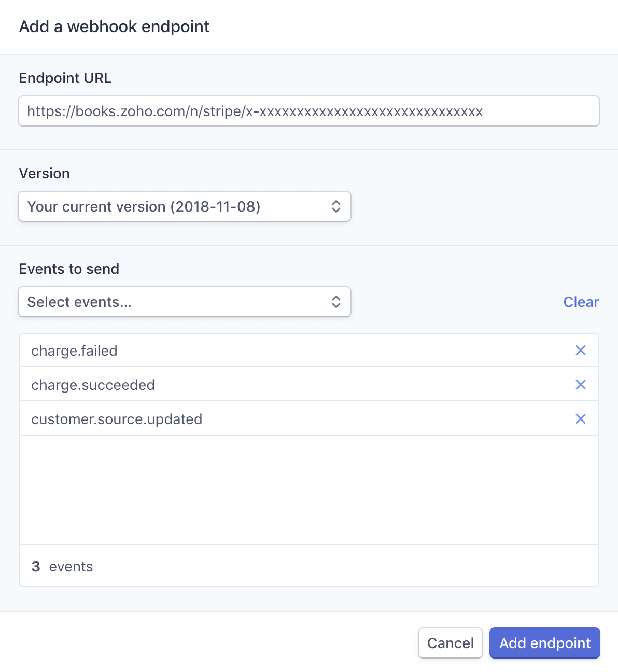Click the books.zoho.com webhook URL text
618x672 pixels.
255,111
